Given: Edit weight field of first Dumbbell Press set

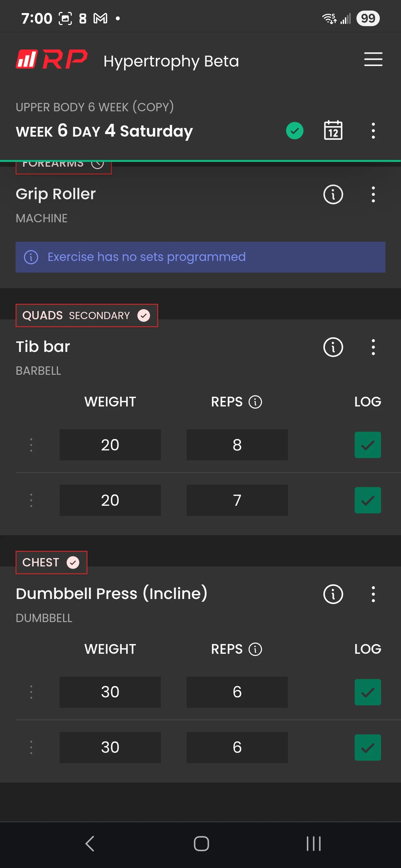Looking at the screenshot, I should coord(110,692).
